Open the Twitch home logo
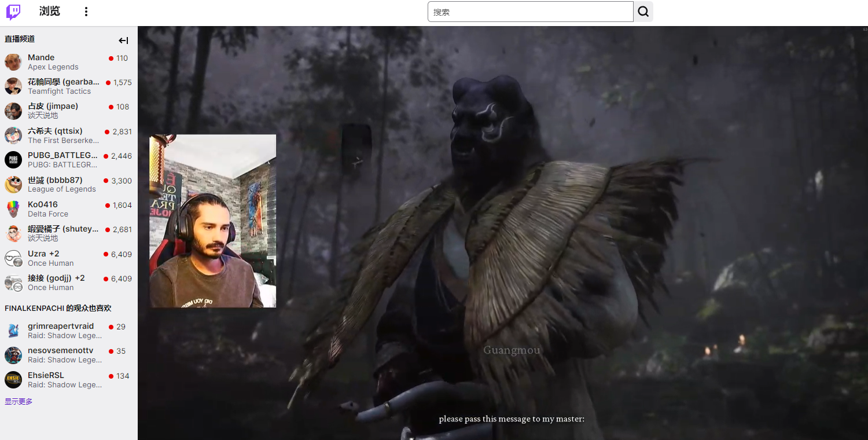 13,12
